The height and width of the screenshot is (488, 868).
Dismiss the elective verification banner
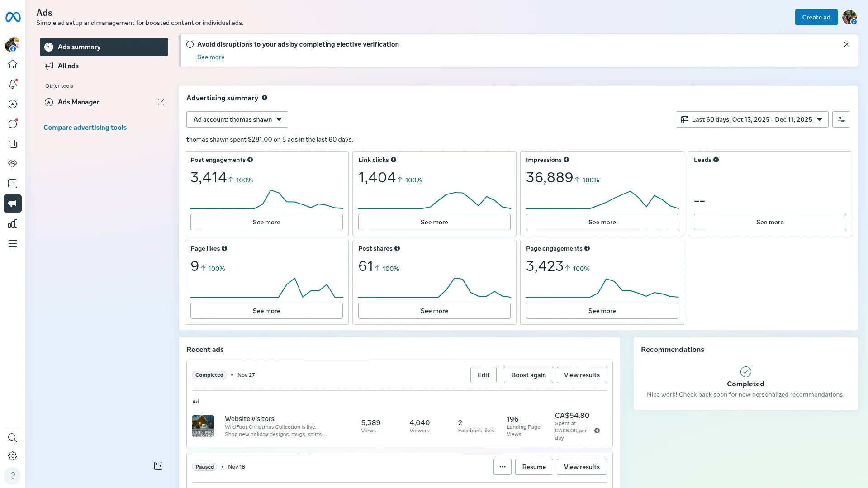pyautogui.click(x=846, y=44)
